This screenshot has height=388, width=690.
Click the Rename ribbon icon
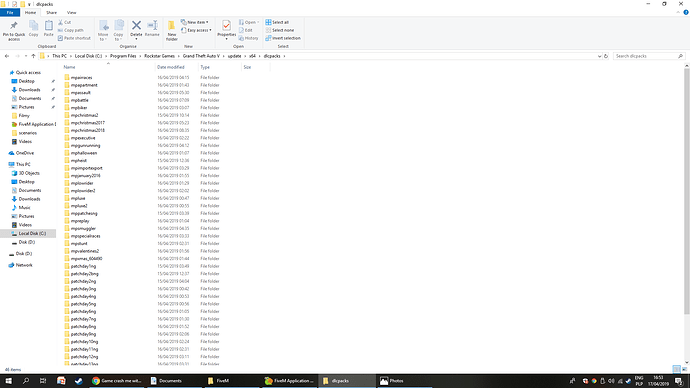pyautogui.click(x=152, y=26)
